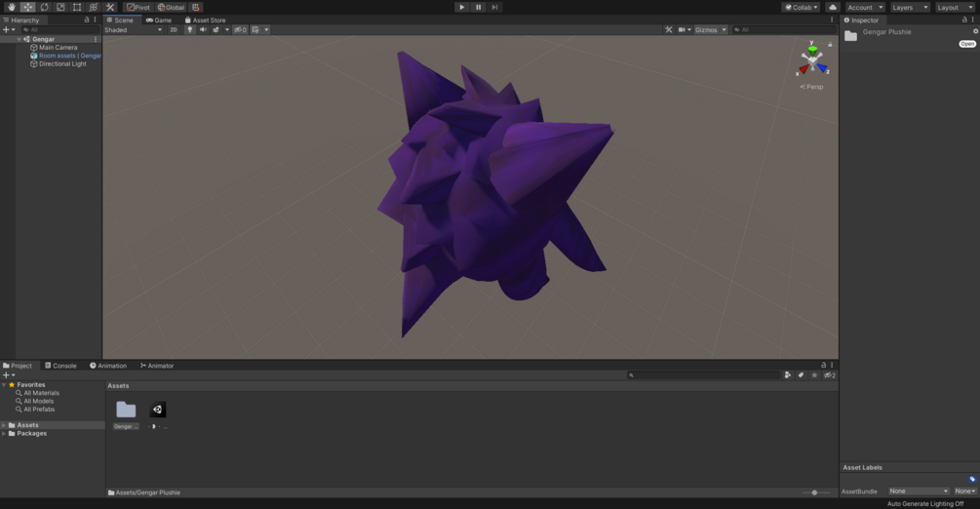Open the Gizmos dropdown arrow

click(725, 29)
